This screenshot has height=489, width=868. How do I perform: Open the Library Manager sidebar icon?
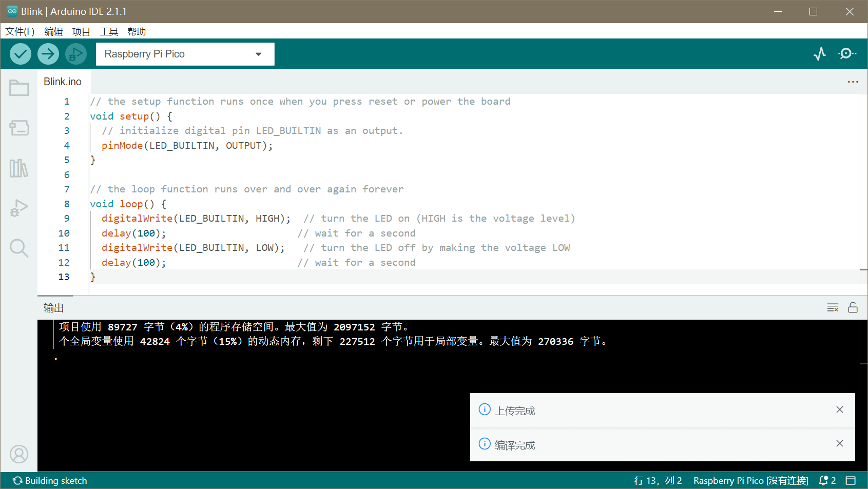pos(19,168)
